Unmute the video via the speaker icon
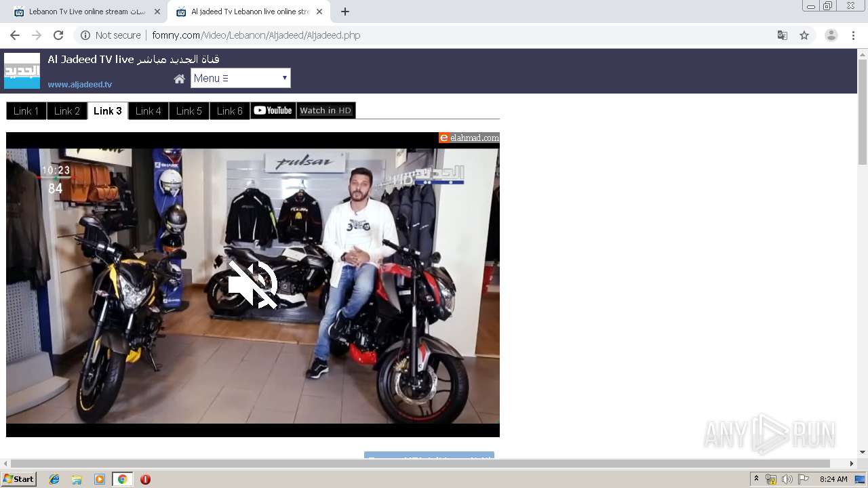Viewport: 868px width, 488px height. (253, 284)
